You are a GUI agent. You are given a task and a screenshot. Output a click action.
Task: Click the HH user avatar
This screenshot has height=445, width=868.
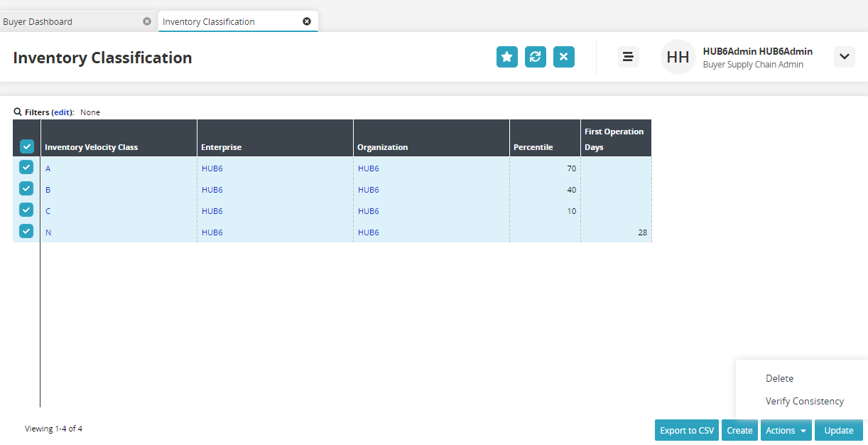[x=678, y=57]
